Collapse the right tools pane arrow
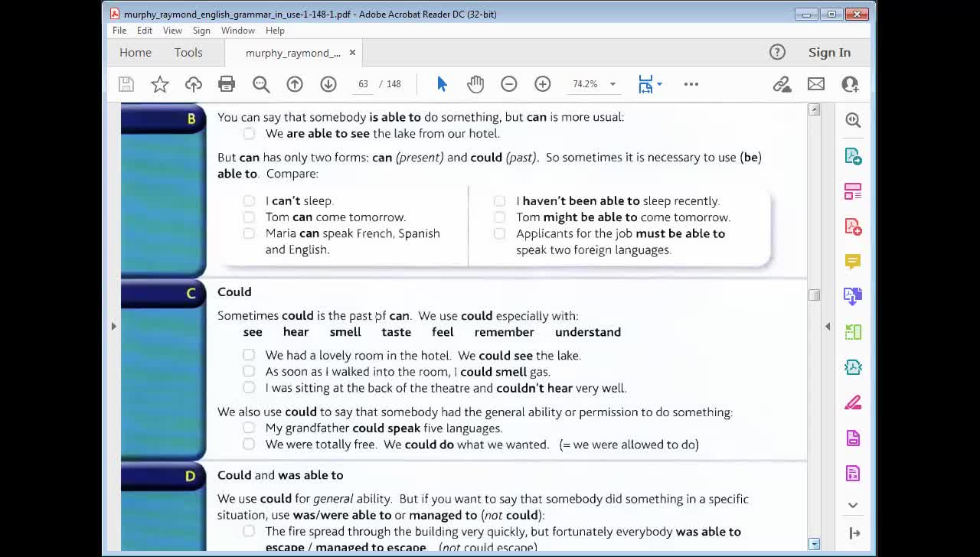Screen dimensions: 980x557 click(828, 327)
